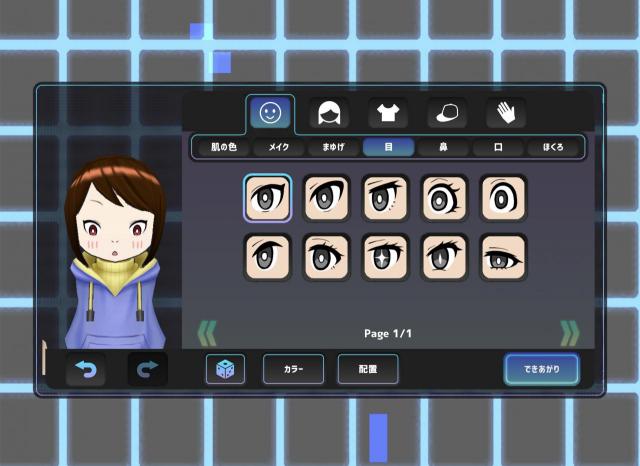Click the Page 1/1 indicator text
Viewport: 640px width, 466px height.
pos(388,334)
